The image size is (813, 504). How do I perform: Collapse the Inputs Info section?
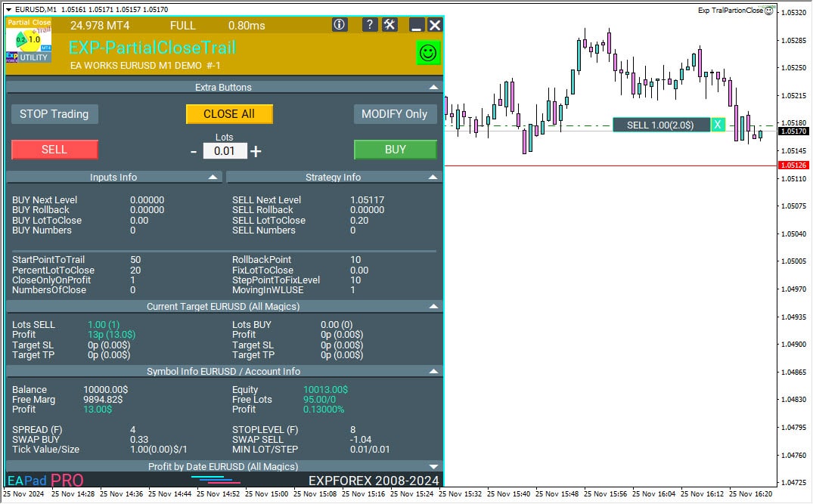pyautogui.click(x=213, y=178)
